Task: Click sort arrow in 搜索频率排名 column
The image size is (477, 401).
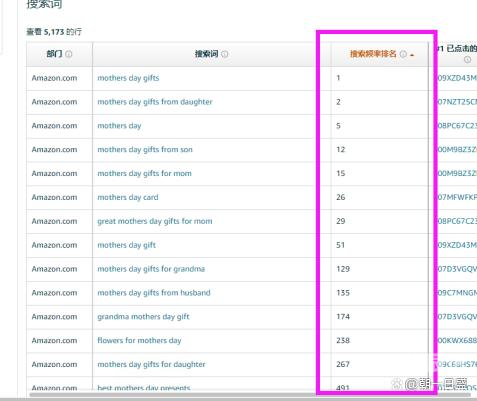Action: [412, 55]
